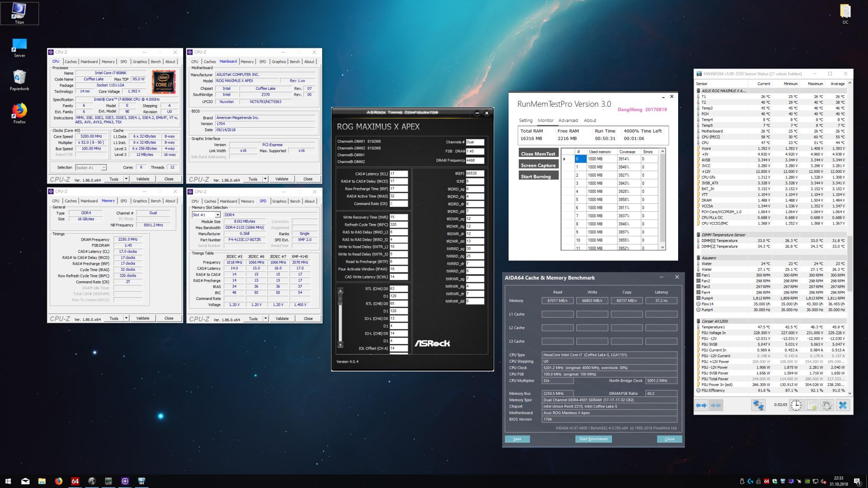Expand the Slot #1 memory slot dropdown

217,215
